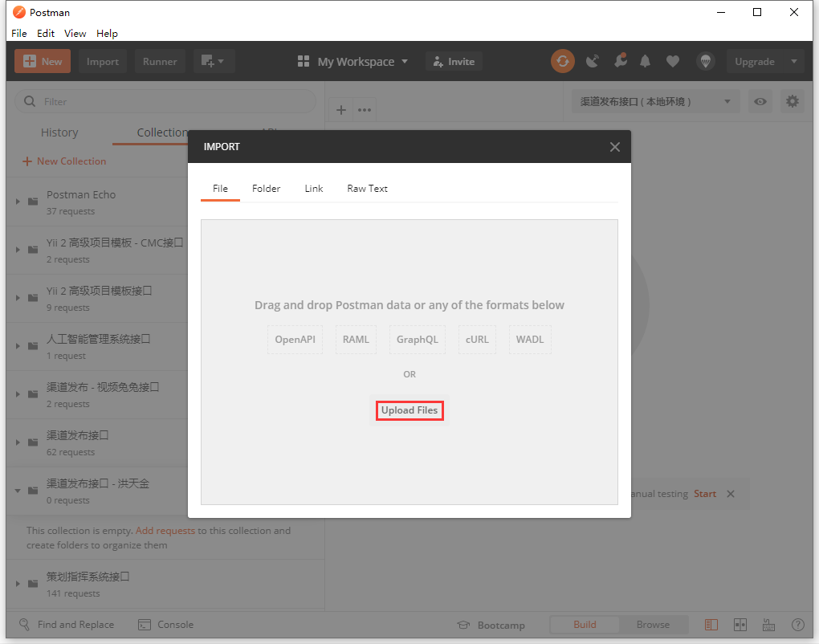Expand the Postman Echo collection
The width and height of the screenshot is (819, 644).
tap(18, 202)
